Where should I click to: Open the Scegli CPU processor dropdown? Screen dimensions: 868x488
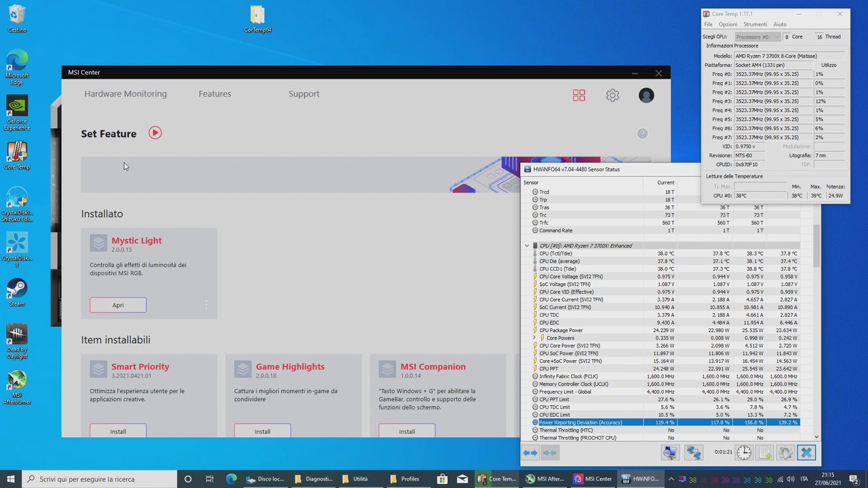coord(757,37)
